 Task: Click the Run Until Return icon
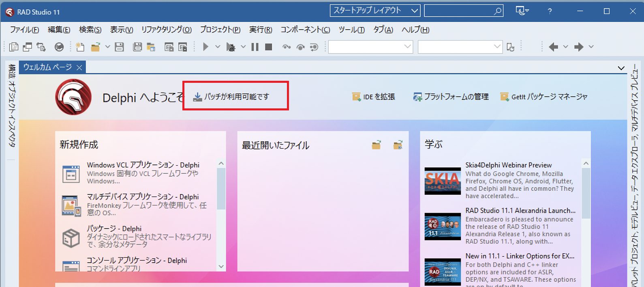coord(314,47)
